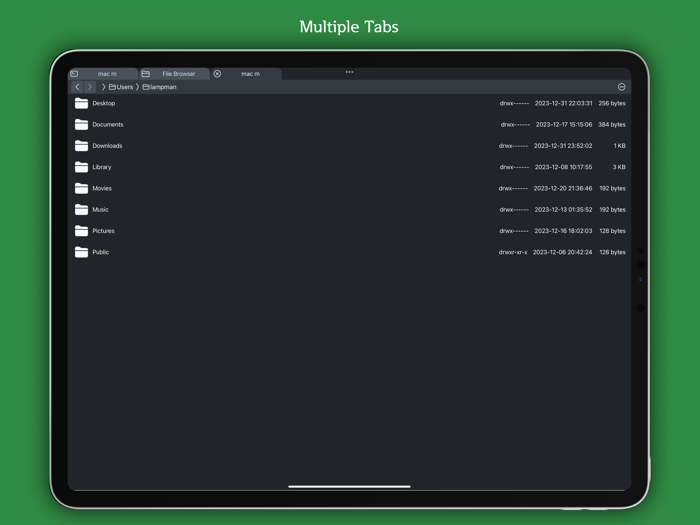700x525 pixels.
Task: Click the Downloads size 1 KB
Action: point(619,146)
